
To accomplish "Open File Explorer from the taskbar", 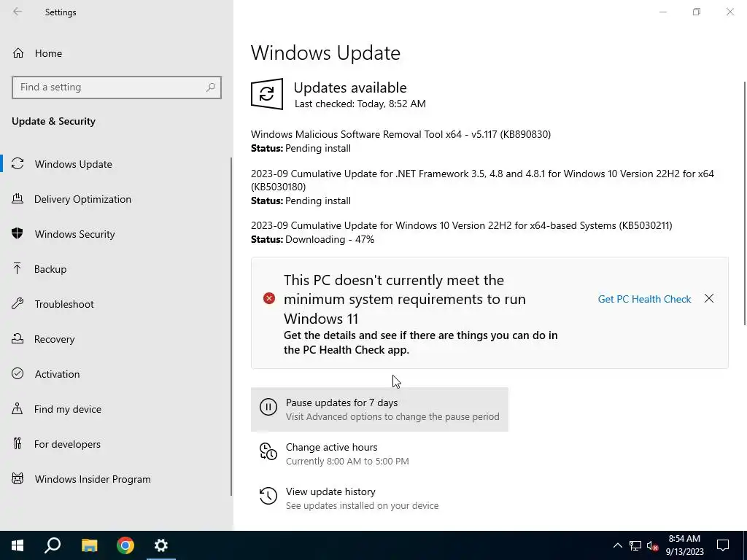I will [89, 545].
